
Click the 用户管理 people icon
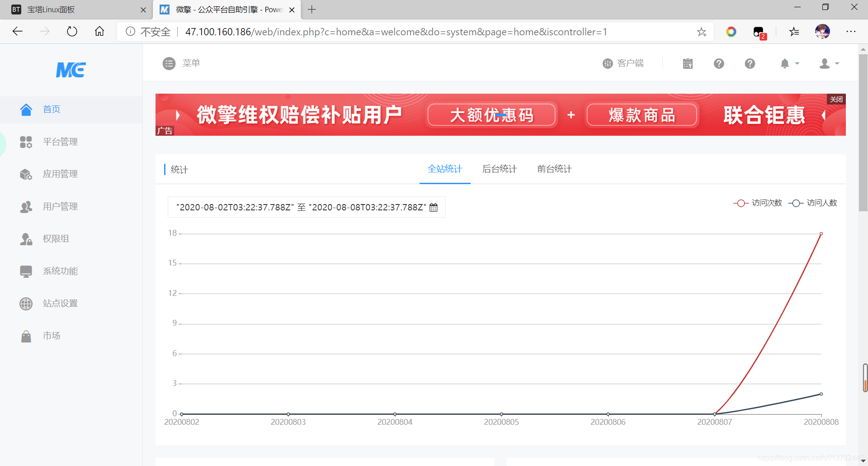[x=26, y=207]
